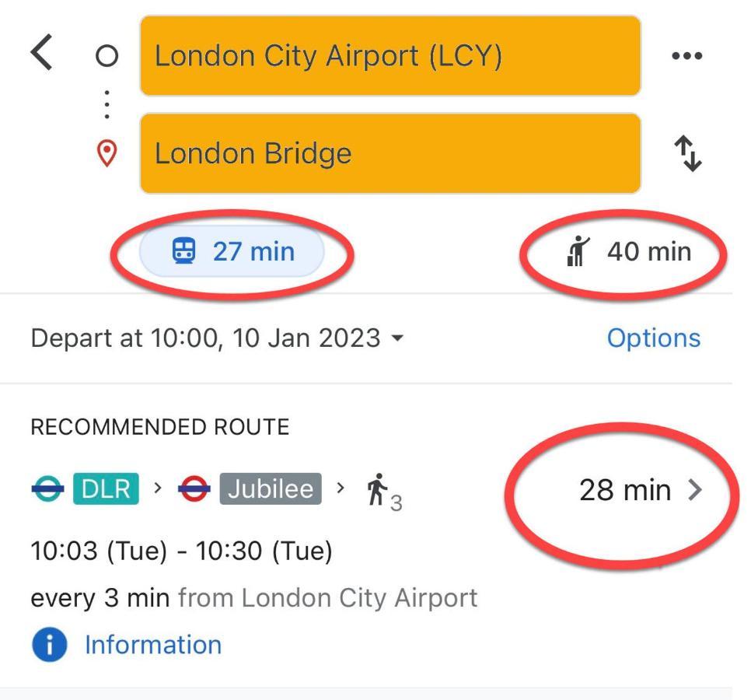Image resolution: width=751 pixels, height=700 pixels.
Task: Open the three-dot more options menu
Action: click(686, 56)
